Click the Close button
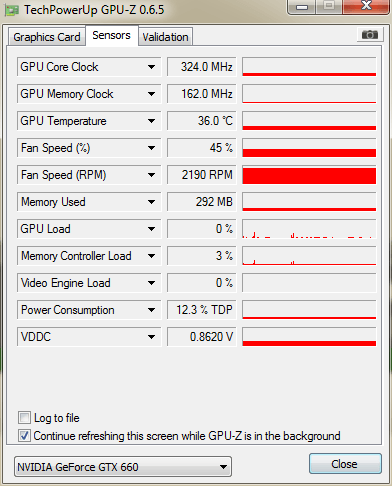The height and width of the screenshot is (486, 392). pyautogui.click(x=345, y=464)
